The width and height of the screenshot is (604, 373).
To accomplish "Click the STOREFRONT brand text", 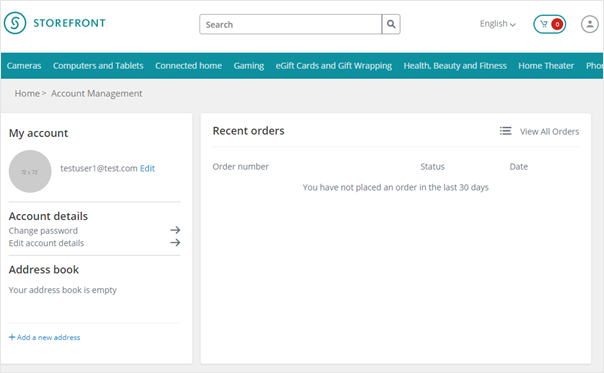I will click(x=69, y=23).
